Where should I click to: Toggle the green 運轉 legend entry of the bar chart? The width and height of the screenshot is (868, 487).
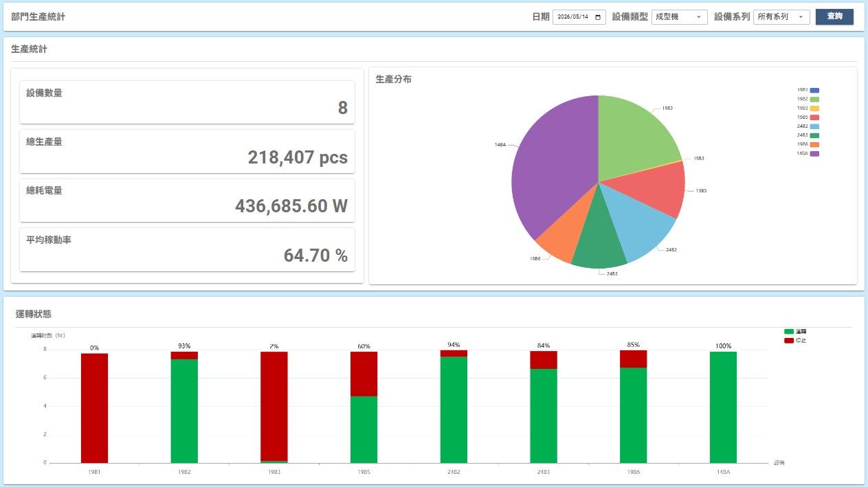(795, 332)
